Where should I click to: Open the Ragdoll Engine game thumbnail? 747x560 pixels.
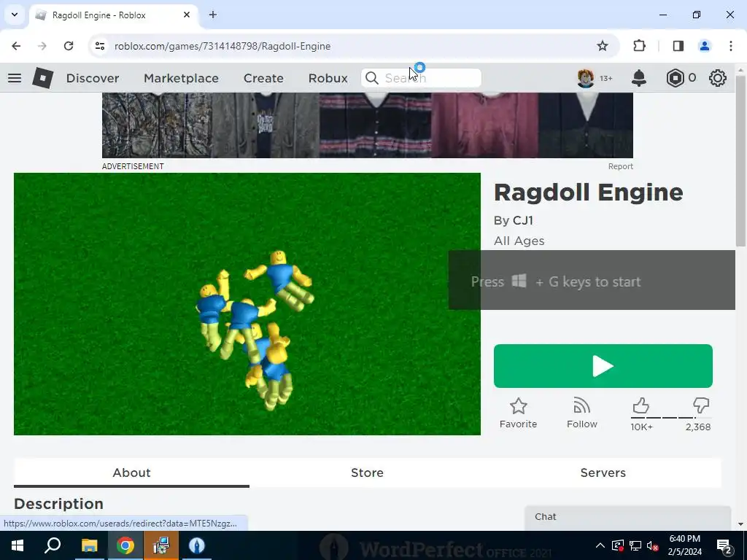(x=247, y=304)
